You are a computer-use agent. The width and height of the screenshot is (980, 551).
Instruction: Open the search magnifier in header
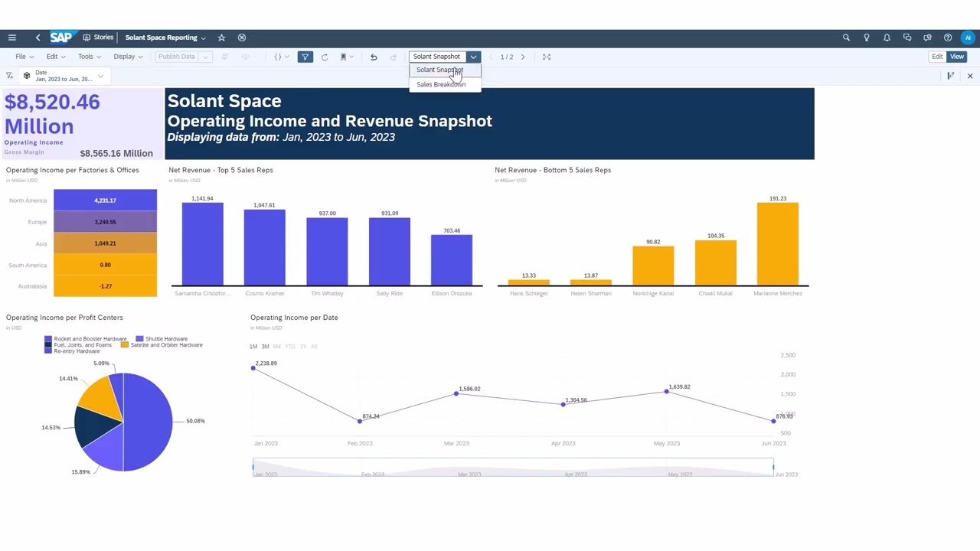point(846,37)
